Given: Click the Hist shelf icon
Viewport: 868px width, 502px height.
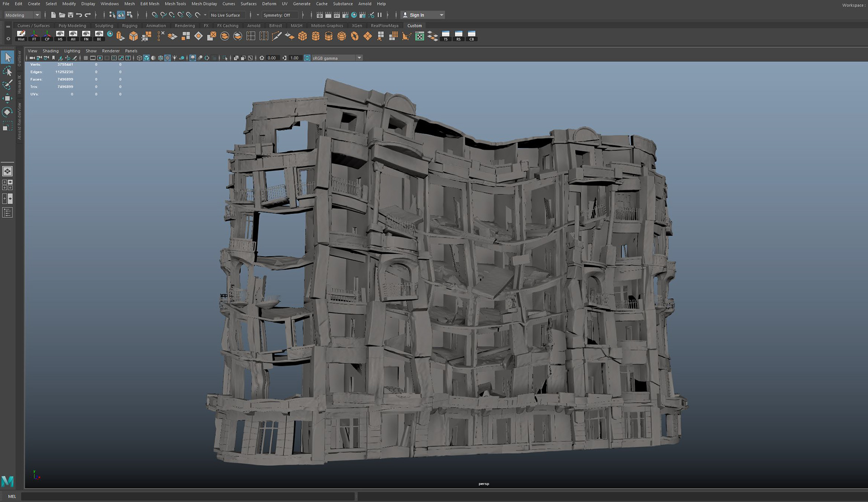Looking at the screenshot, I should [21, 36].
